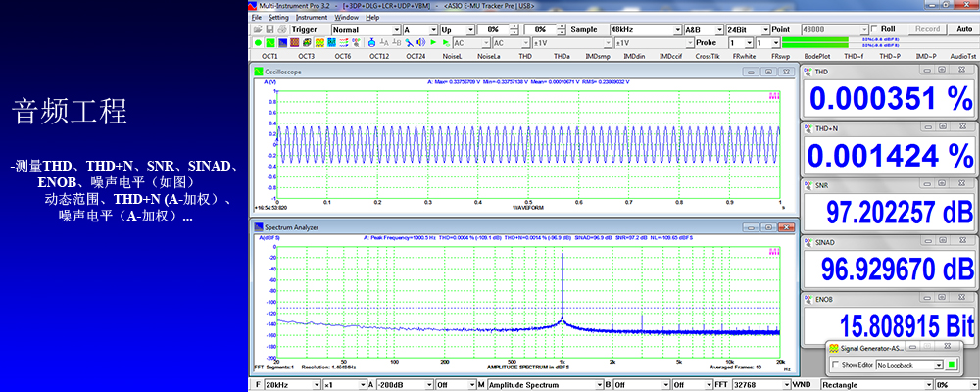Click the green run/stop circle icon

(258, 42)
